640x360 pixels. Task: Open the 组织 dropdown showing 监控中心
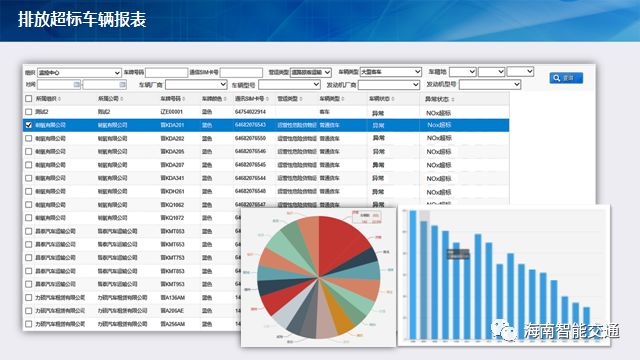[x=79, y=73]
